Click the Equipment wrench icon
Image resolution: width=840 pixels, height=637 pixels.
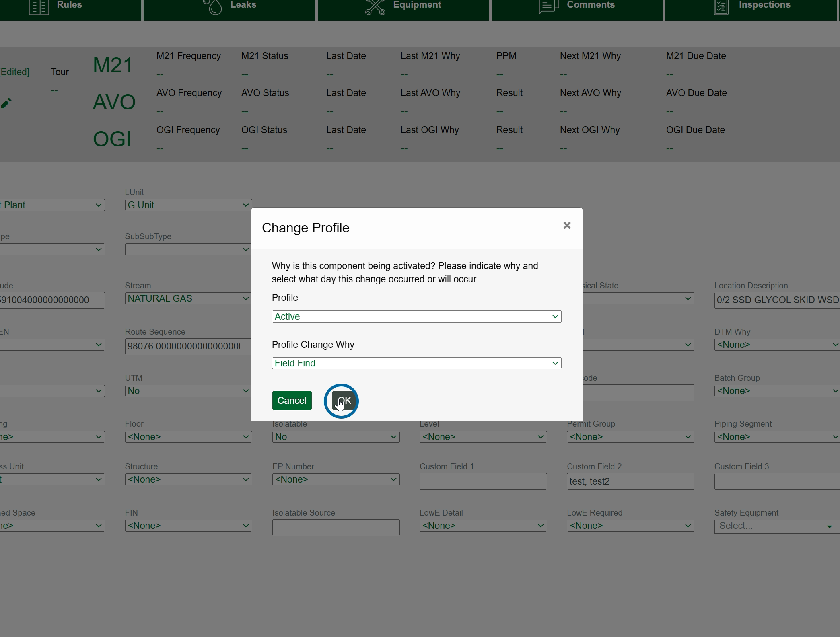click(375, 7)
